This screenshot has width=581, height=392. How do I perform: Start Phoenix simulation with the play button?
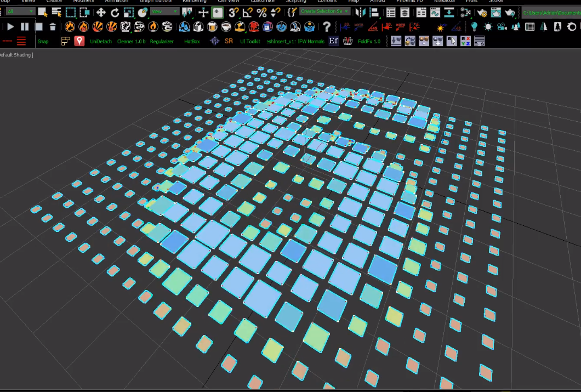[x=10, y=27]
